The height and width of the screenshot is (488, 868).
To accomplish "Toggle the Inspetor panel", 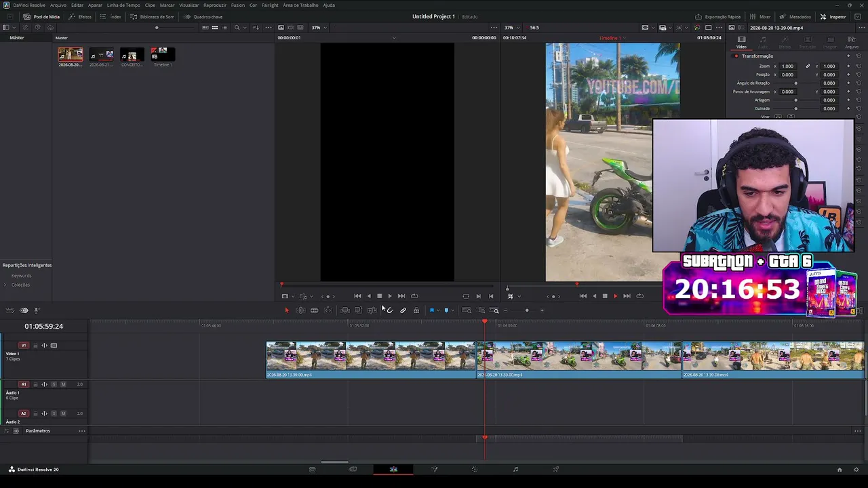I will coord(833,16).
